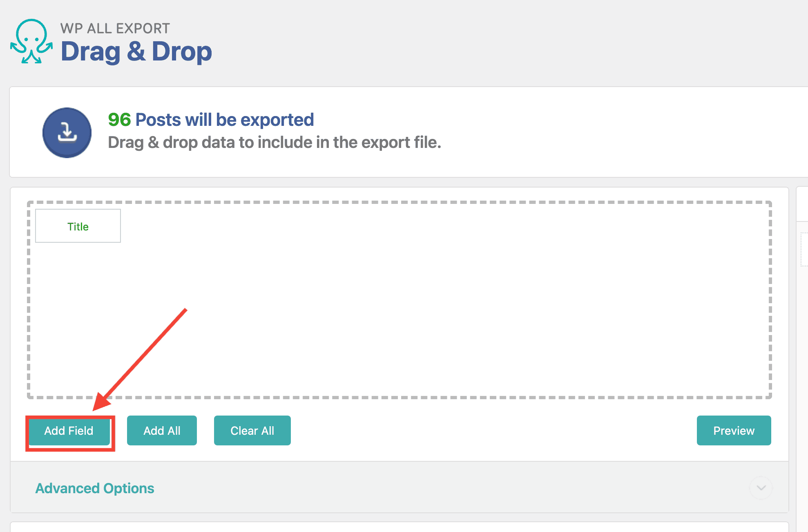The width and height of the screenshot is (808, 532).
Task: Click the green 96 post count
Action: (119, 120)
